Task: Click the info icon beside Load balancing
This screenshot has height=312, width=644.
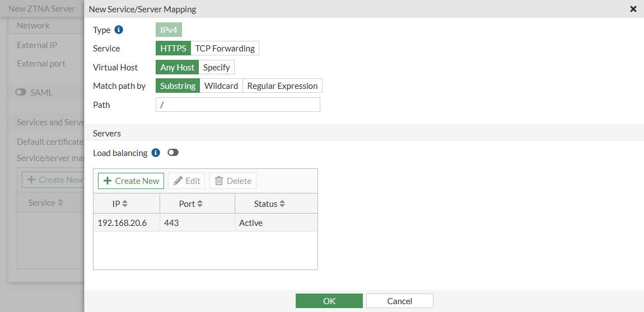Action: click(156, 153)
